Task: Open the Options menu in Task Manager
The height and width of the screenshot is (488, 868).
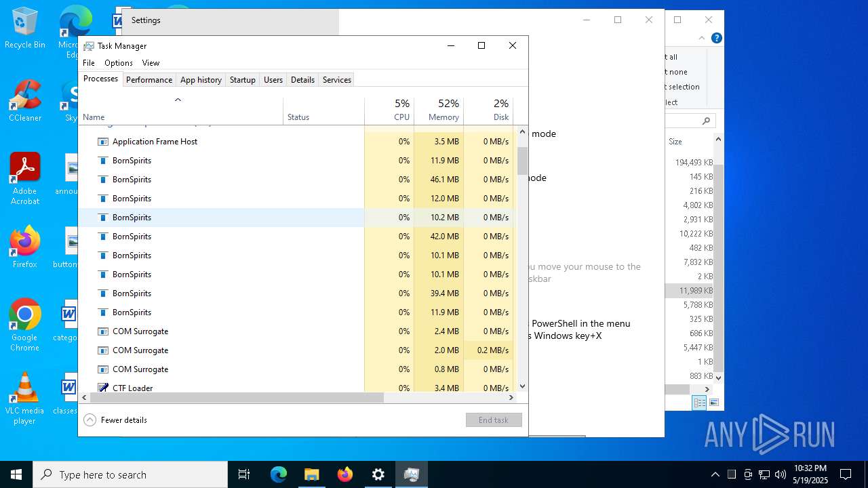Action: (119, 63)
